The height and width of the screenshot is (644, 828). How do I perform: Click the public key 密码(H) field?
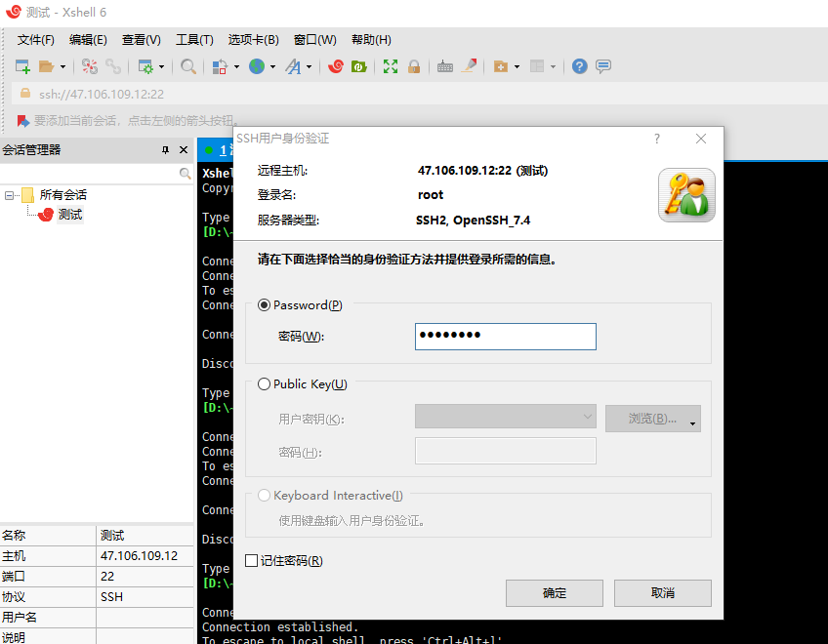click(506, 451)
